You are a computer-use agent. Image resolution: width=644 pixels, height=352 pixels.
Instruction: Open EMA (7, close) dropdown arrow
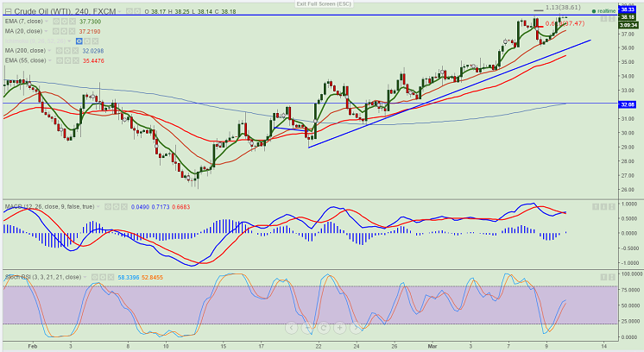click(47, 22)
